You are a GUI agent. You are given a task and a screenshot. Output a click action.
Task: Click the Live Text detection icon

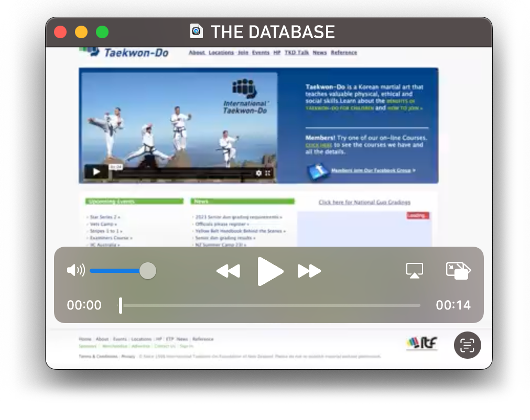point(467,345)
